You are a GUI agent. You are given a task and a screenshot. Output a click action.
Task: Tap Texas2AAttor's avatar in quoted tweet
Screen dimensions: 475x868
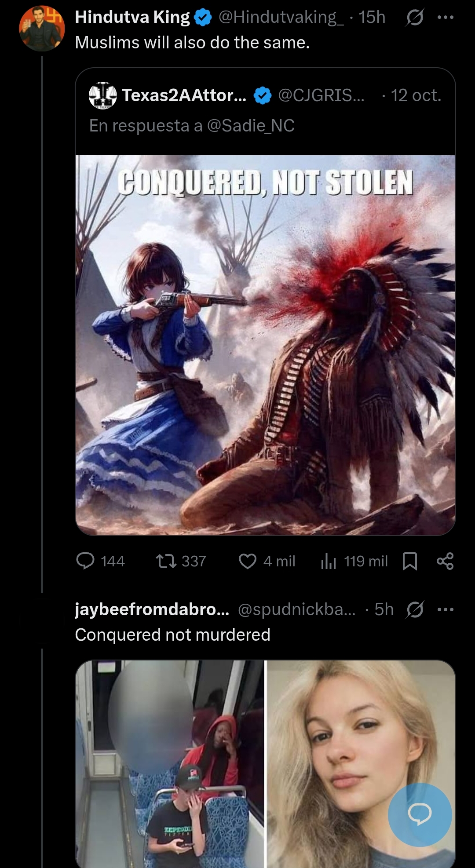103,95
